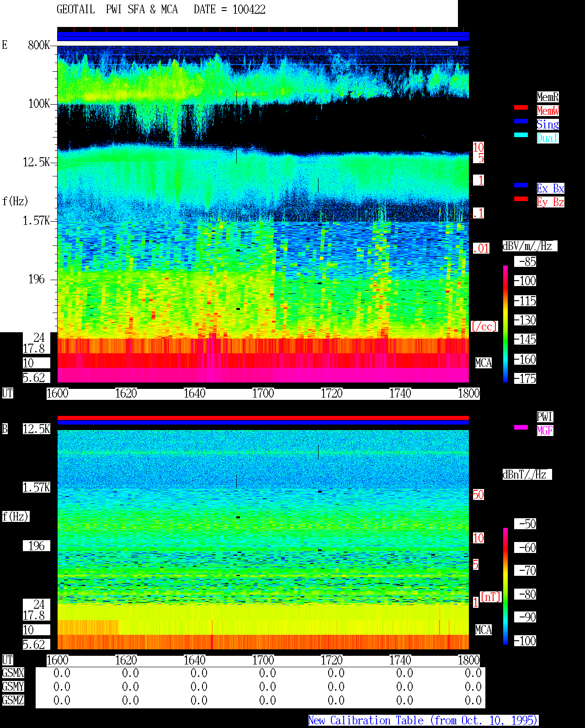This screenshot has width=585, height=728.
Task: Click the blue mode bar above electric spectrogram
Action: (263, 36)
